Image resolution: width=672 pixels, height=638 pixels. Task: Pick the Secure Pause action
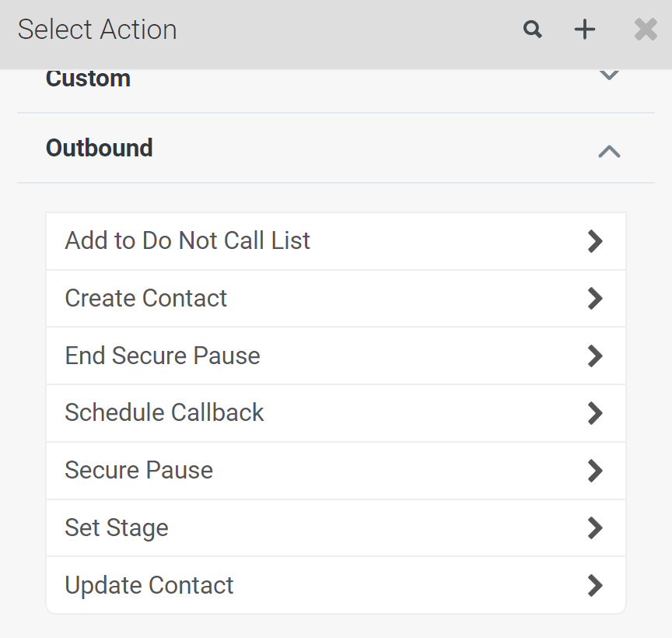point(138,470)
